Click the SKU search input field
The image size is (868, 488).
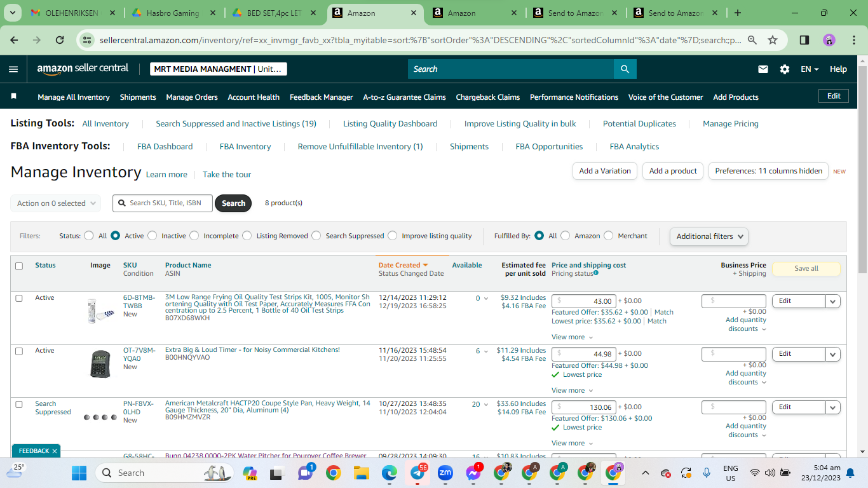click(163, 203)
